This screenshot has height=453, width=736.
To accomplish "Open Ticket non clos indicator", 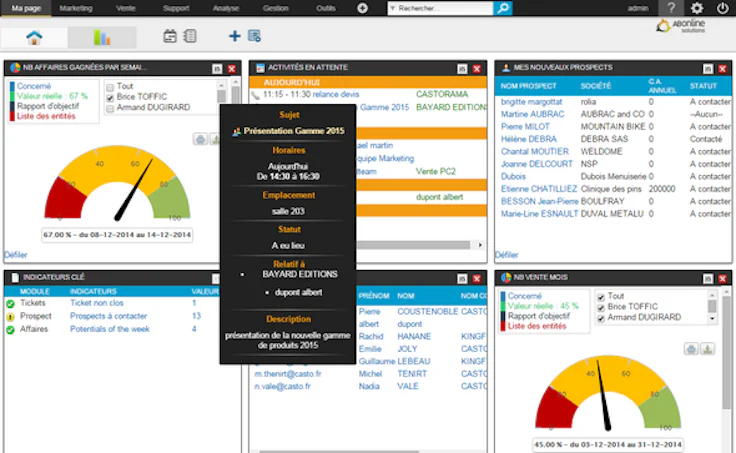I will (x=97, y=303).
